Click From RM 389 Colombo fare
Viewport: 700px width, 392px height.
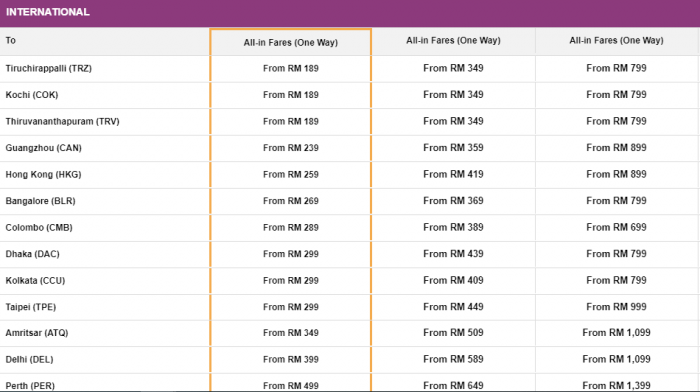pos(453,227)
